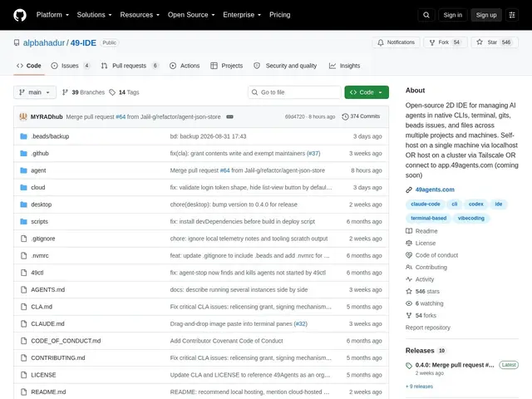
Task: Open pull request #32 link in CLAUDE.md row
Action: pos(300,323)
